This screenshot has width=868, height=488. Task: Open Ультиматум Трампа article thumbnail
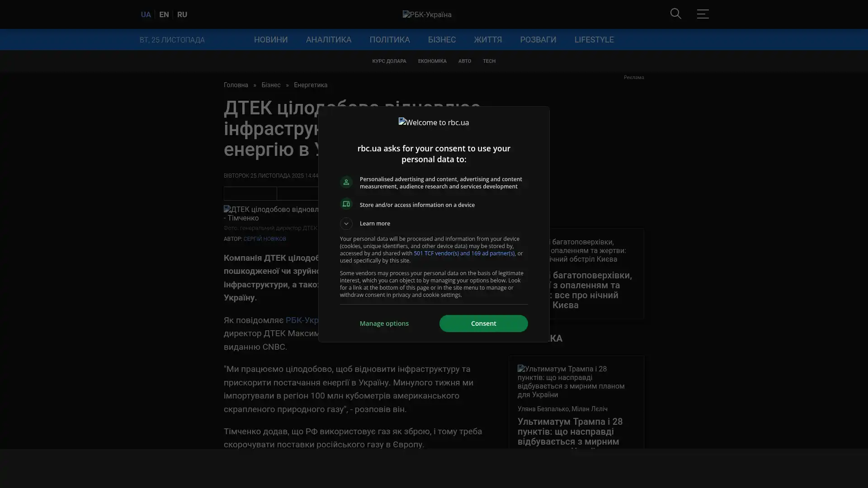pyautogui.click(x=571, y=381)
